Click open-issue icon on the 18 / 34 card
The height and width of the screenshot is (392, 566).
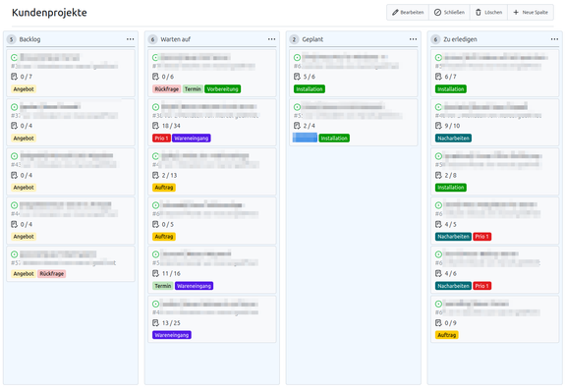click(x=155, y=107)
